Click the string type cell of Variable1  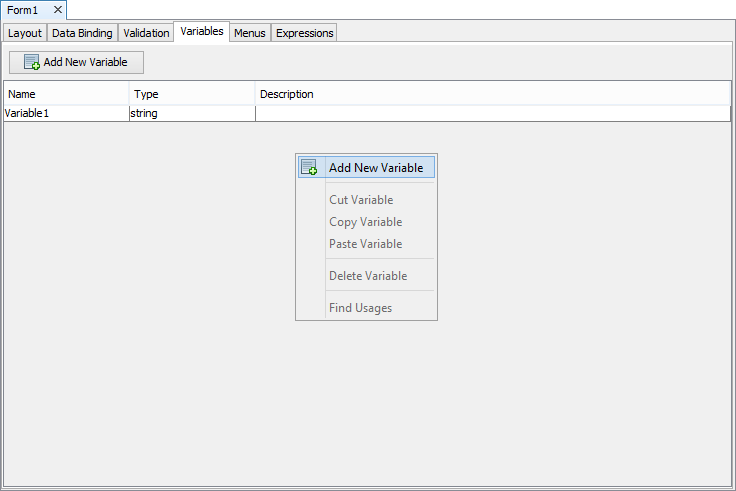click(x=192, y=114)
